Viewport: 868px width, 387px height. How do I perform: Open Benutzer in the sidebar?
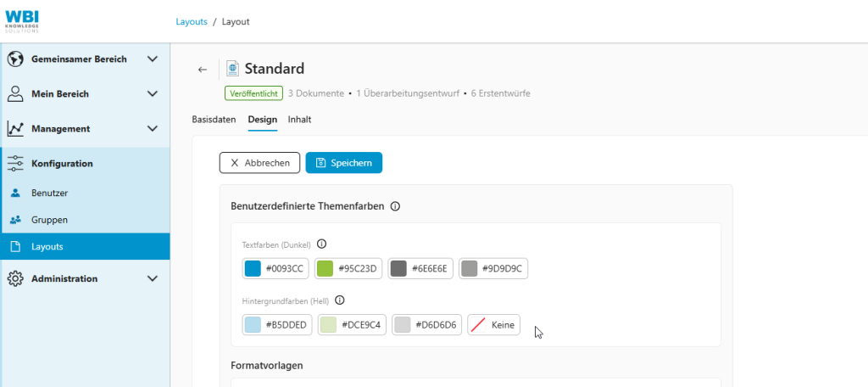pos(86,193)
